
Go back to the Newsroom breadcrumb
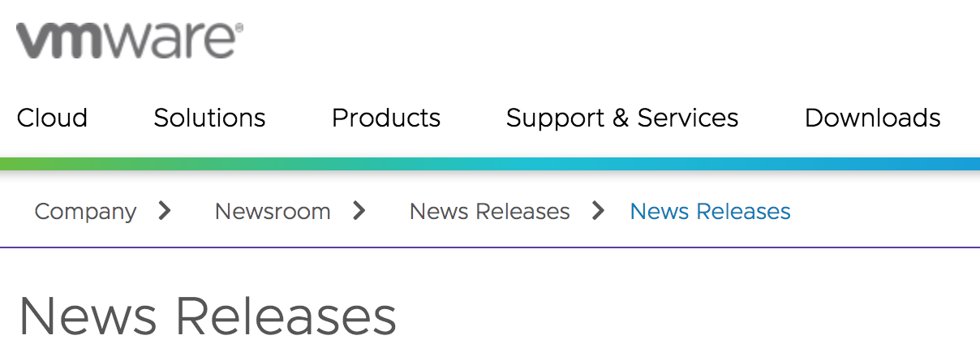coord(273,212)
